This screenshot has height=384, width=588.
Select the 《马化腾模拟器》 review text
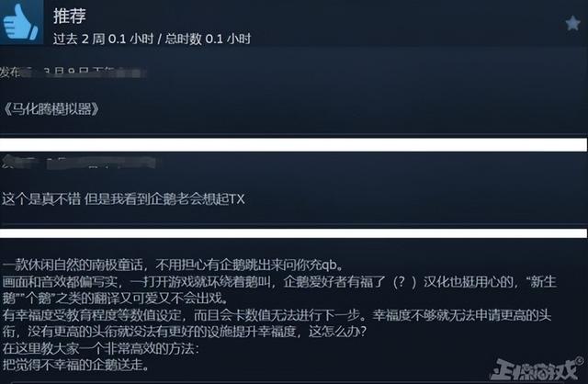[51, 109]
